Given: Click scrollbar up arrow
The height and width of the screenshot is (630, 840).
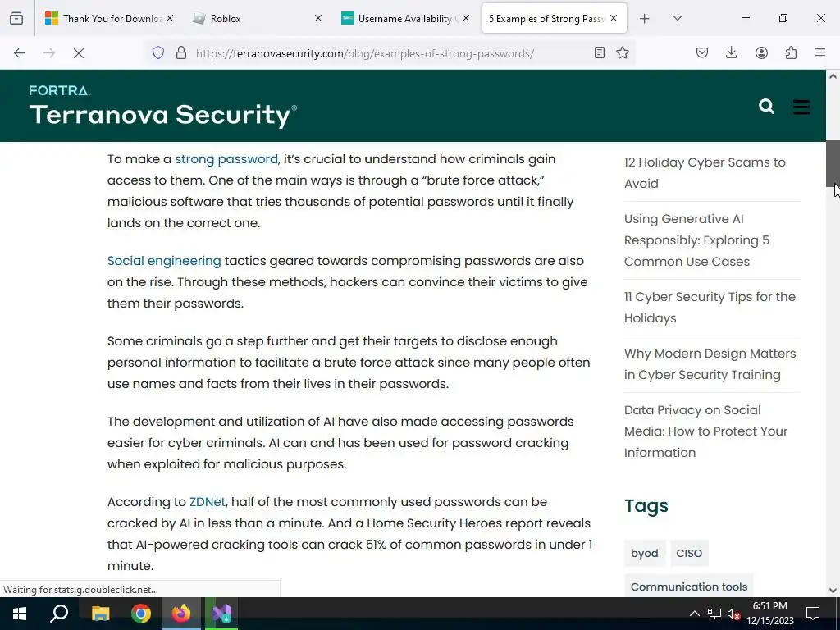Looking at the screenshot, I should (x=833, y=76).
